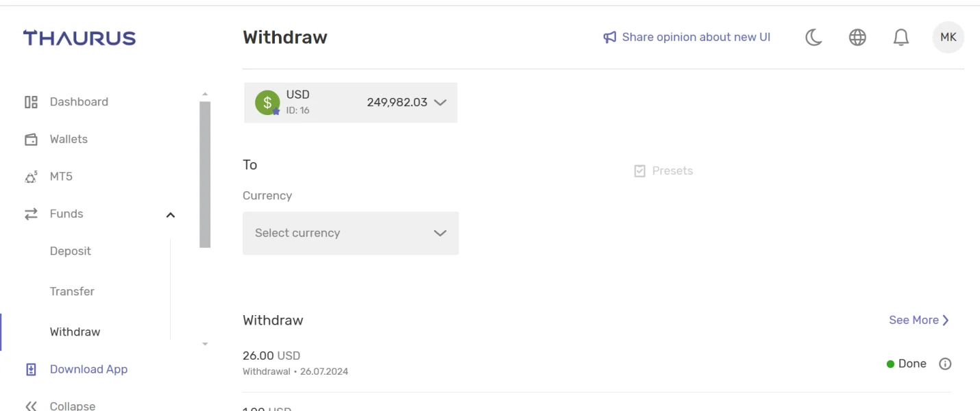Open notifications bell icon
Screen dimensions: 980x411
901,38
